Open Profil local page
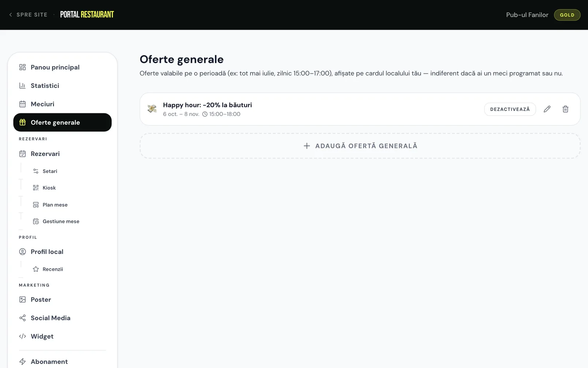 coord(62,252)
